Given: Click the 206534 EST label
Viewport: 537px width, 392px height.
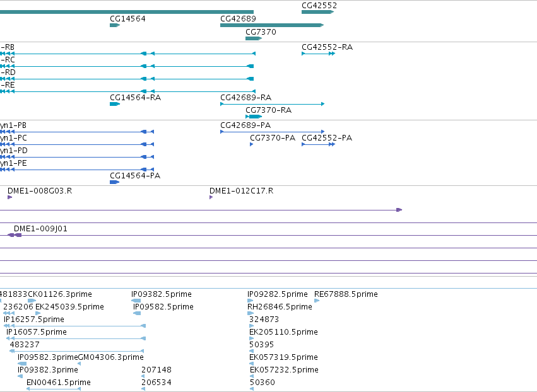Looking at the screenshot, I should pos(156,383).
